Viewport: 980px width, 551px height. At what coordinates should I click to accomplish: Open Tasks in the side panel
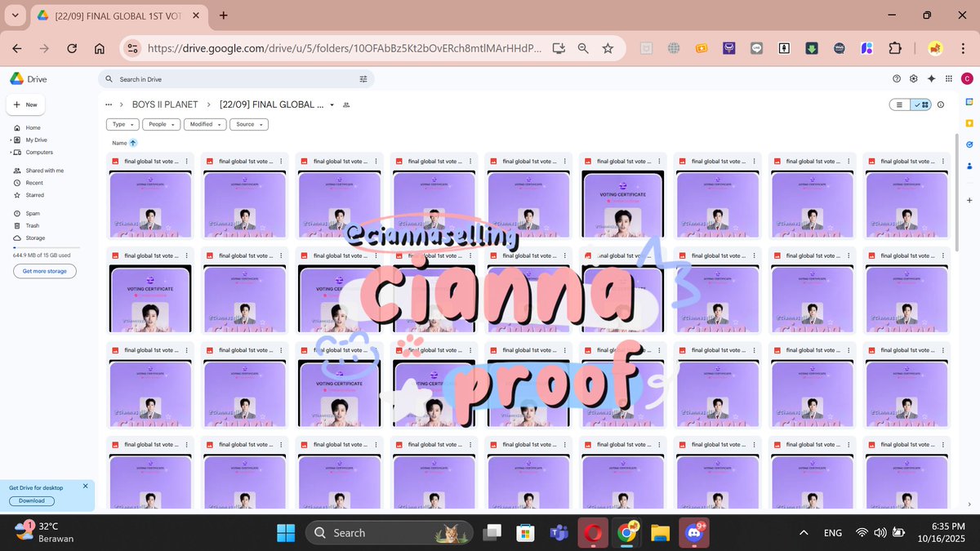pos(969,144)
